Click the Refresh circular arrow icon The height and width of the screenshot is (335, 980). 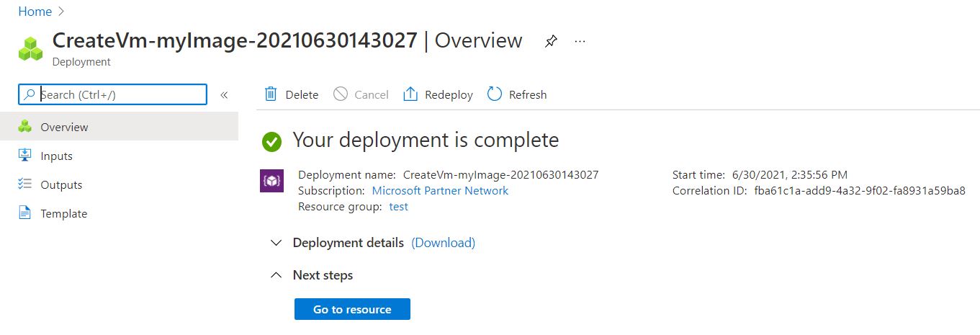[x=494, y=94]
